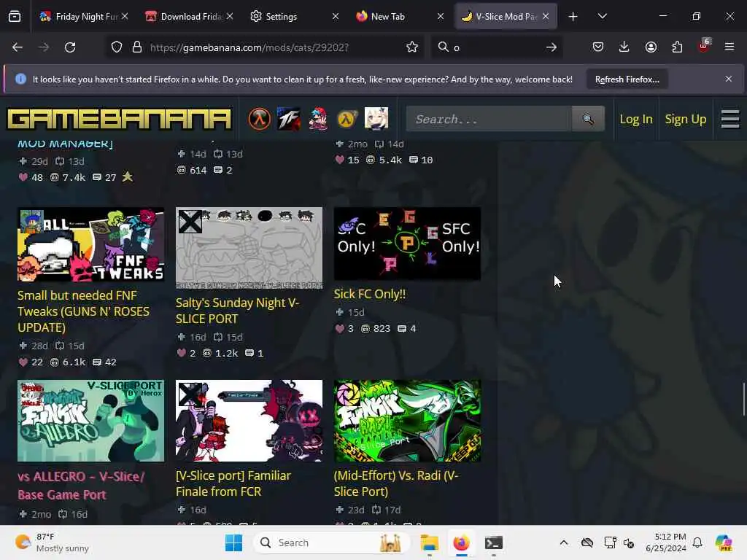Open the tracking protection shield
Viewport: 747px width, 560px height.
(117, 47)
